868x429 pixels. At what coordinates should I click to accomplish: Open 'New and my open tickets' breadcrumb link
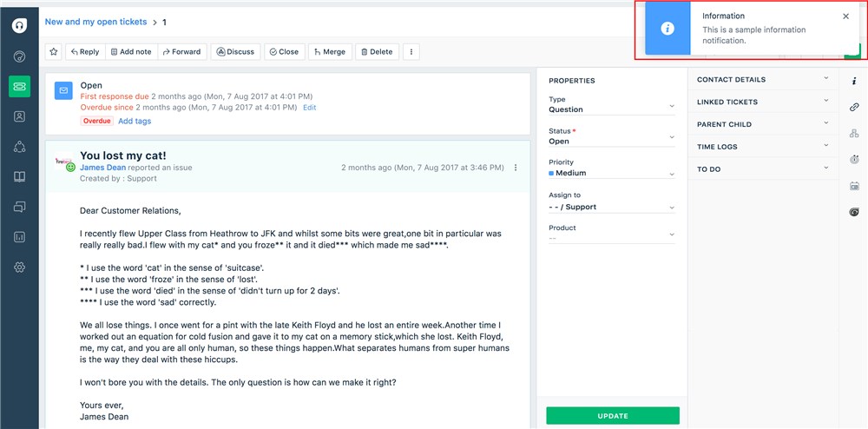pyautogui.click(x=95, y=22)
